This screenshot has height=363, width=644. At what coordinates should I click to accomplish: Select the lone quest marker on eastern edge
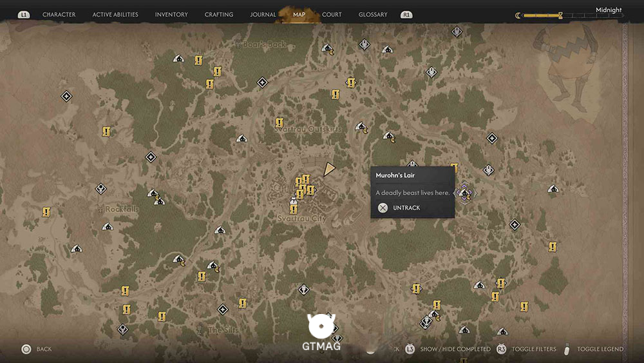553,247
